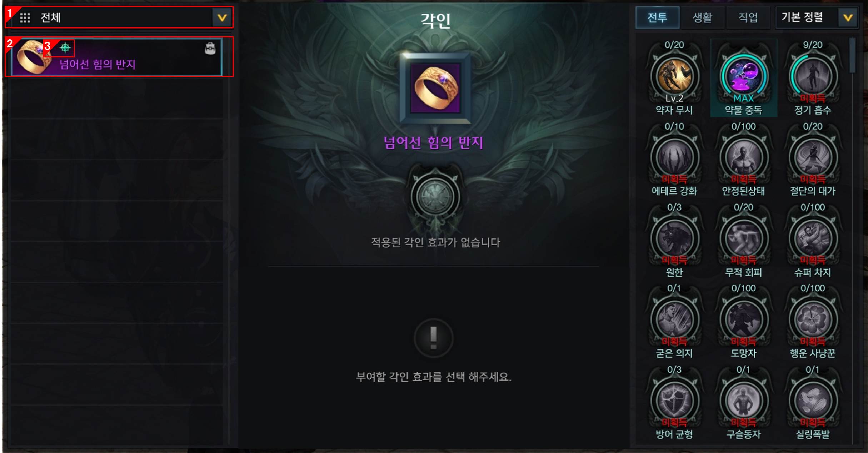Select the 행운 사냥꾼 clover icon
The image size is (868, 453).
(x=813, y=319)
